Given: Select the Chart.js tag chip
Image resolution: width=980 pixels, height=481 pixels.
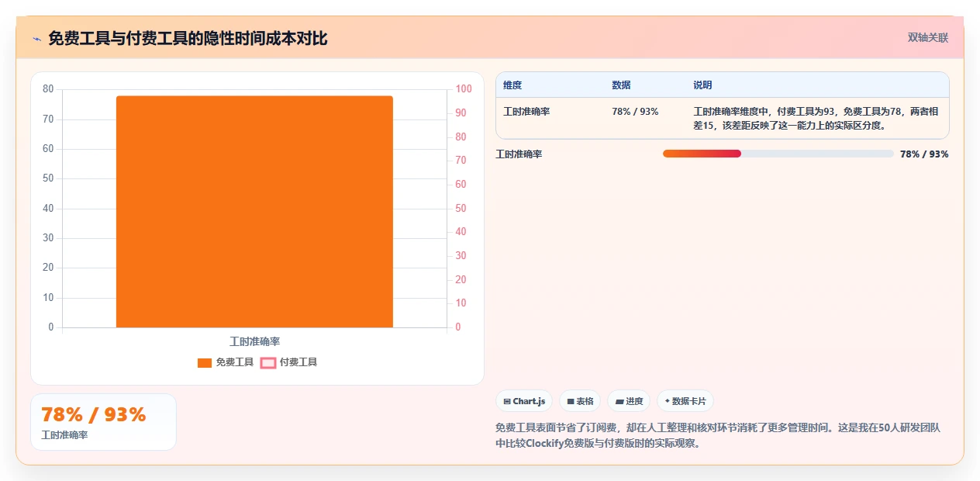Looking at the screenshot, I should 524,401.
